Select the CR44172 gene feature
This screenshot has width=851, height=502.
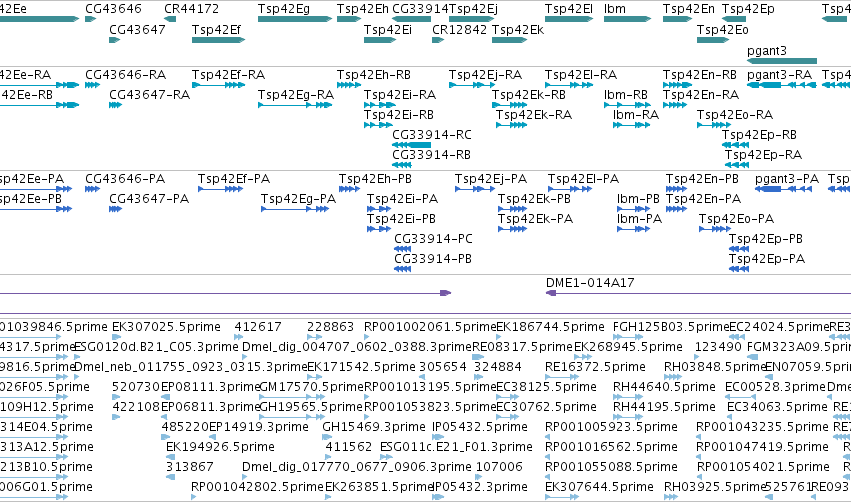170,19
